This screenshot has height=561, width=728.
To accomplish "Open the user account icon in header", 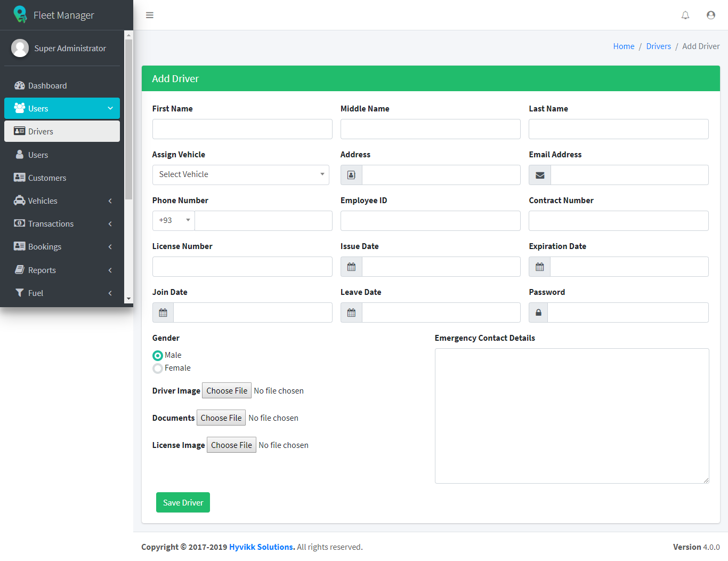I will 711,15.
